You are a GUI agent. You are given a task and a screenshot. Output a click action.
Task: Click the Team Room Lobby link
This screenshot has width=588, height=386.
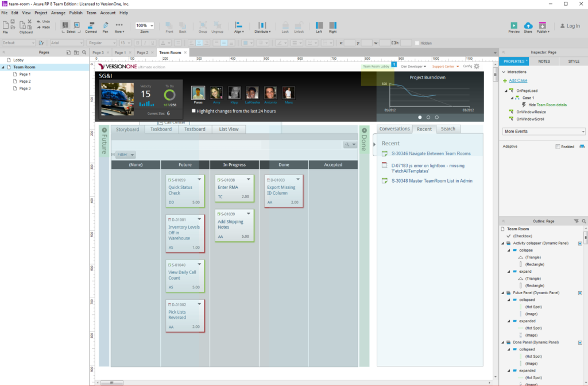click(376, 67)
